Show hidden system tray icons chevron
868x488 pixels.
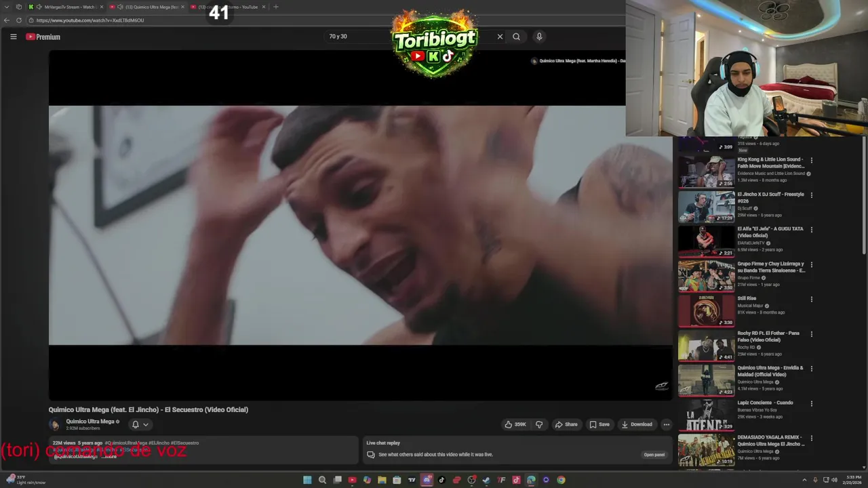[x=805, y=480]
